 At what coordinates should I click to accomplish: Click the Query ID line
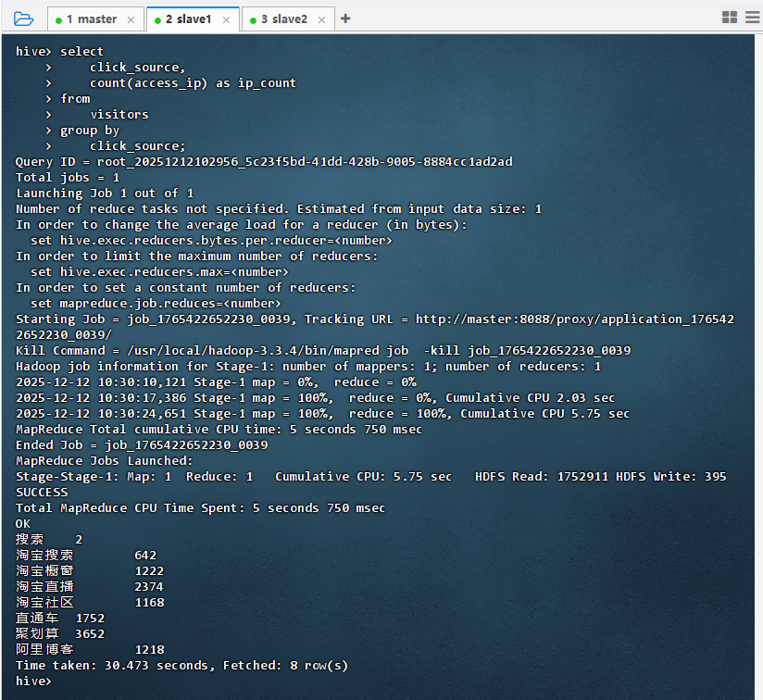[x=264, y=161]
